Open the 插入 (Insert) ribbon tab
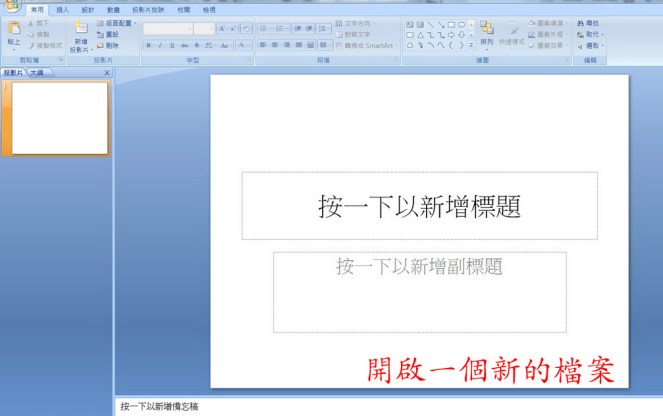 point(63,9)
